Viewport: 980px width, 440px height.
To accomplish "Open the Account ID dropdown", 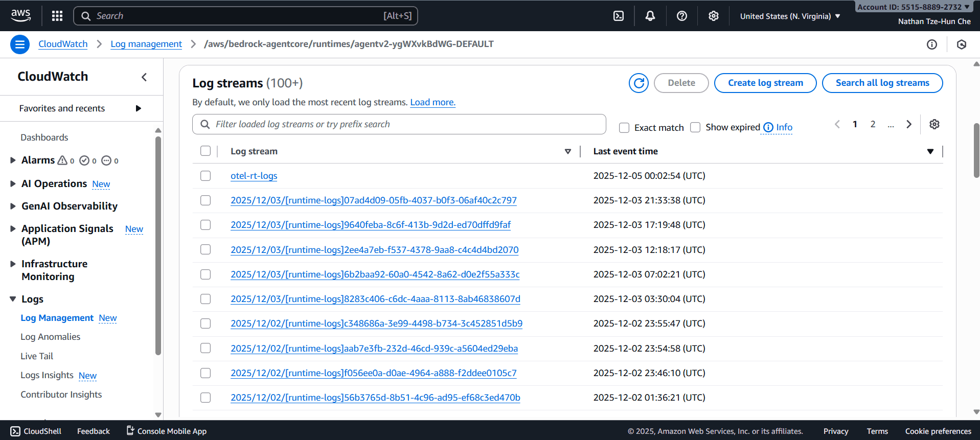I will click(913, 7).
